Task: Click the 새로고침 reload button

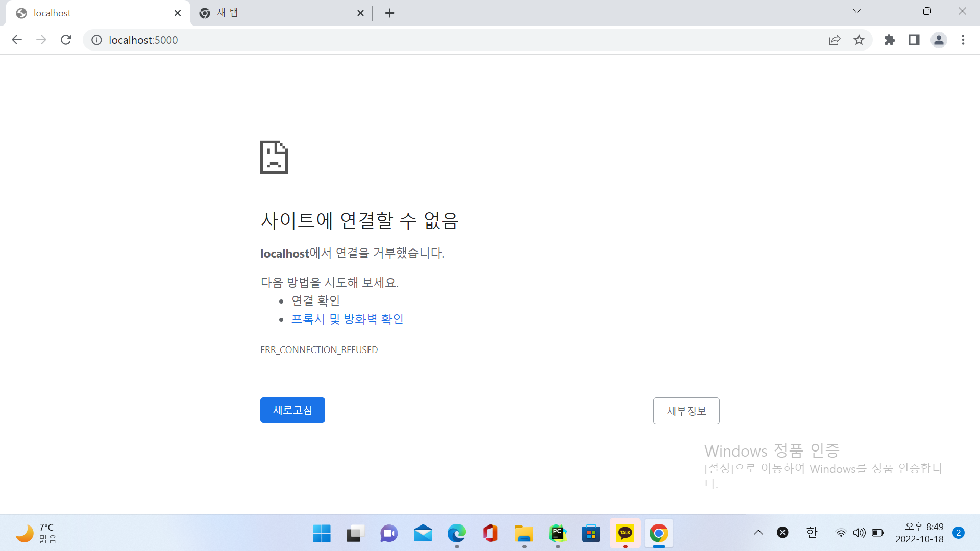Action: click(x=292, y=410)
